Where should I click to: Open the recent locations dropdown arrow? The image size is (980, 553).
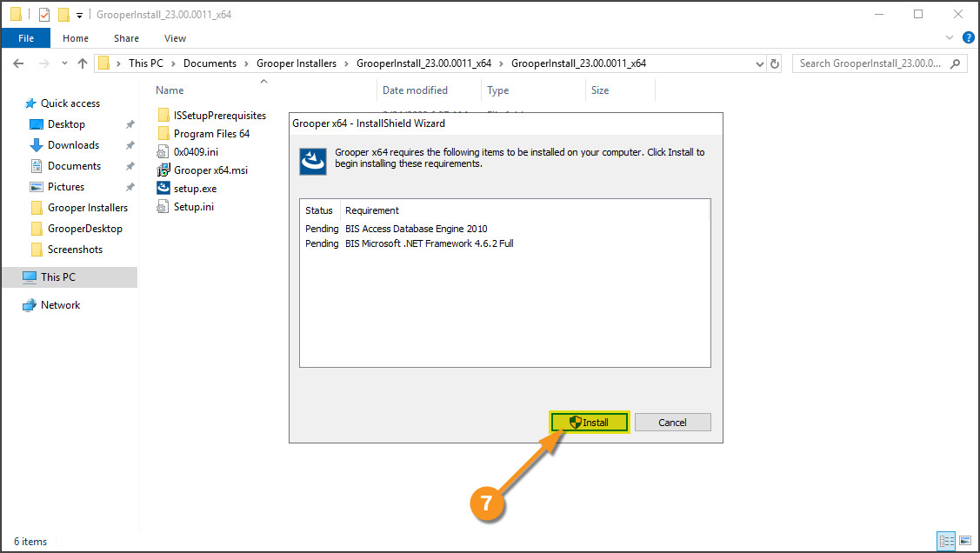pos(64,63)
